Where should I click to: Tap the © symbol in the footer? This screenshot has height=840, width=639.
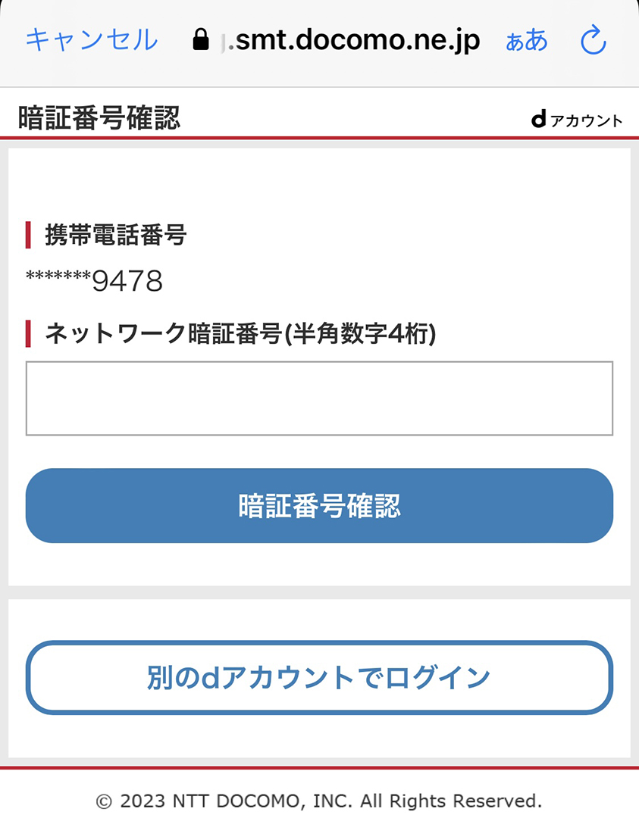[104, 801]
